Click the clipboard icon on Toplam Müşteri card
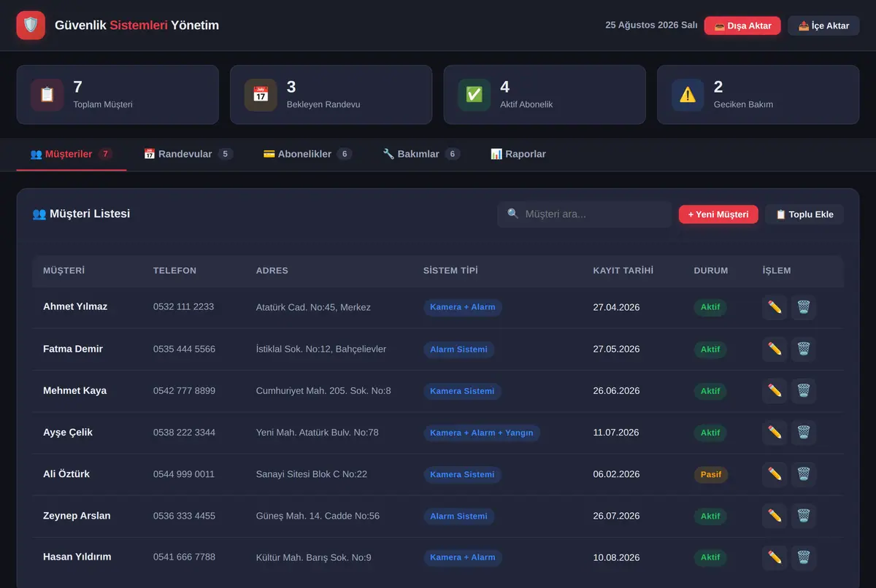Image resolution: width=876 pixels, height=588 pixels. [47, 95]
